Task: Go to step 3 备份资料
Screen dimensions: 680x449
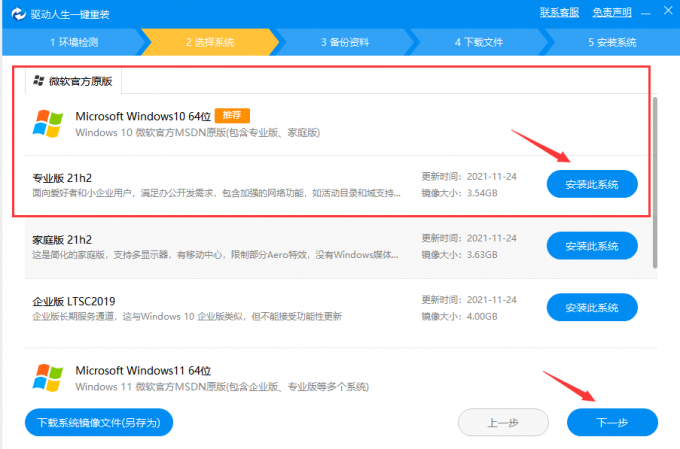Action: pos(343,42)
